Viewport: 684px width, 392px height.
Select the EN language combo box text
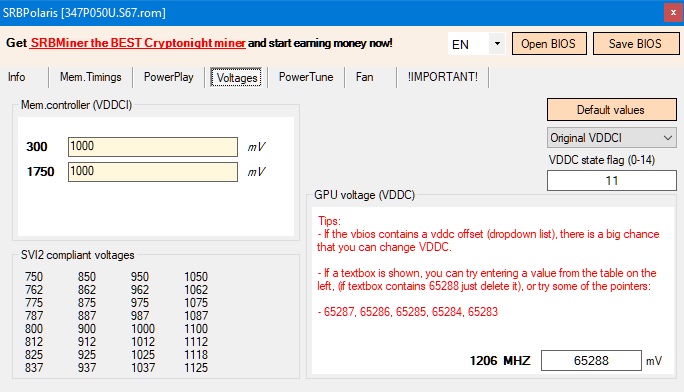point(469,44)
